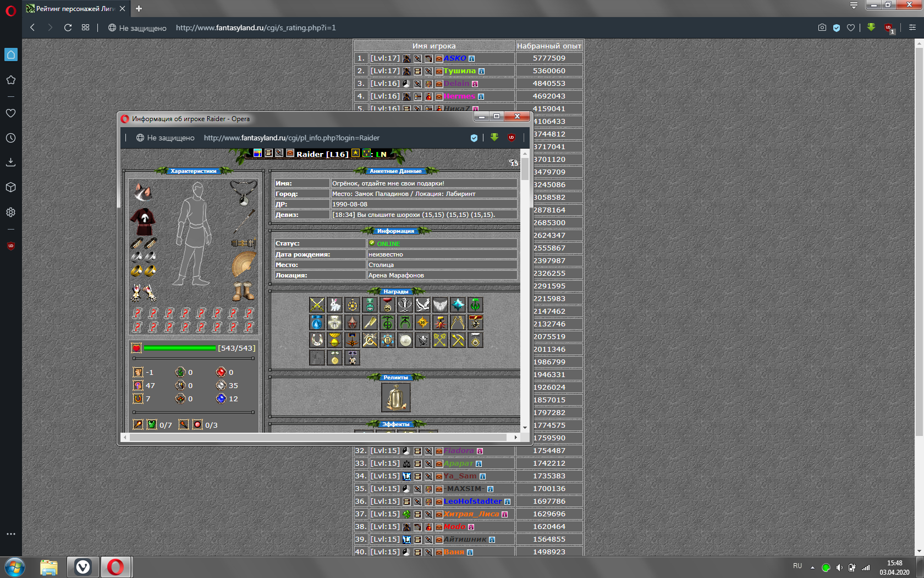Open the Speed Dial grid icon
The image size is (924, 578).
(x=85, y=28)
